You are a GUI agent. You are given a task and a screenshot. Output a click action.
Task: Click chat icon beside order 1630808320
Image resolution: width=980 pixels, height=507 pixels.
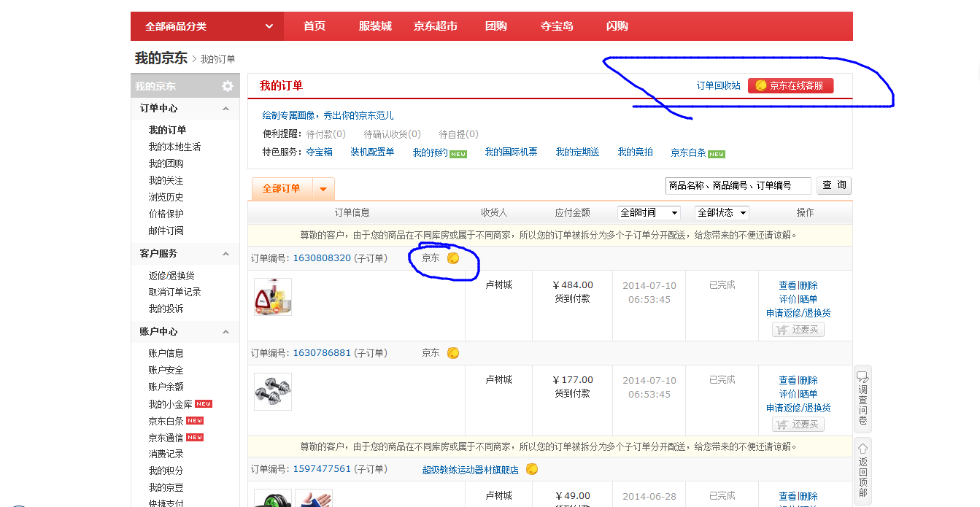(453, 258)
